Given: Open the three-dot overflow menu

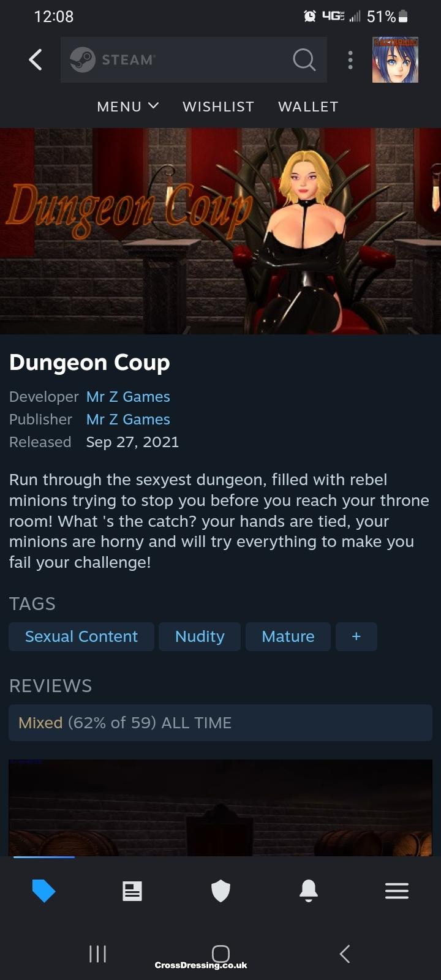Looking at the screenshot, I should [x=350, y=59].
